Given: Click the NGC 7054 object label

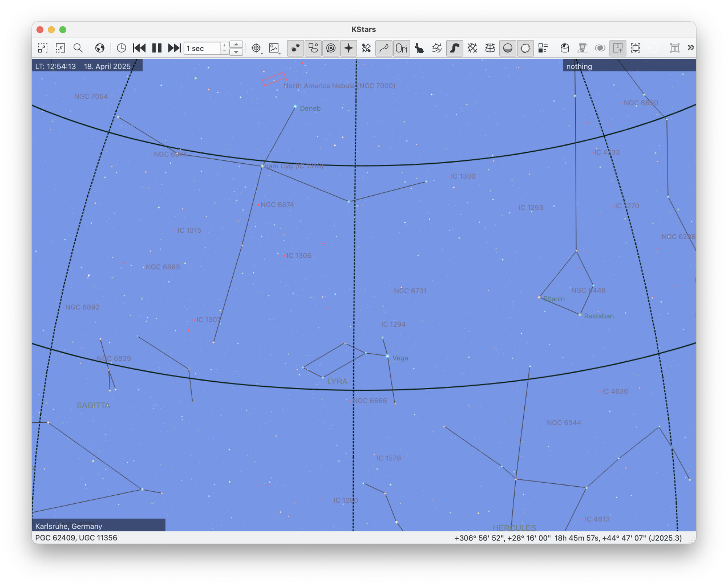Looking at the screenshot, I should 91,96.
